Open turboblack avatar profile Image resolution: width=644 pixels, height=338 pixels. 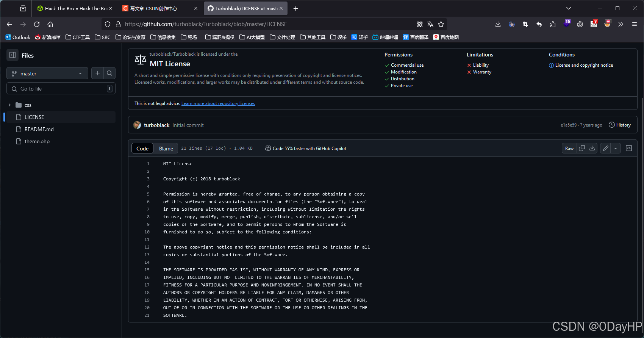click(137, 125)
